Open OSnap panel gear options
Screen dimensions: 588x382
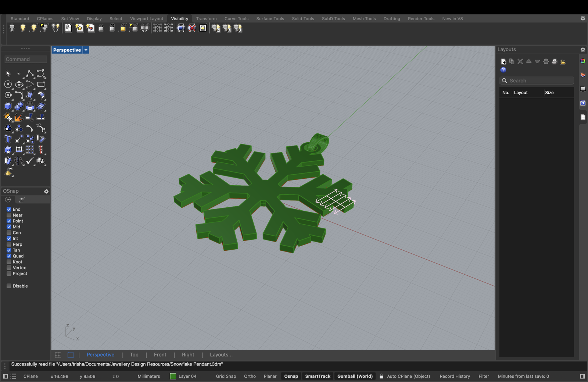coord(46,191)
